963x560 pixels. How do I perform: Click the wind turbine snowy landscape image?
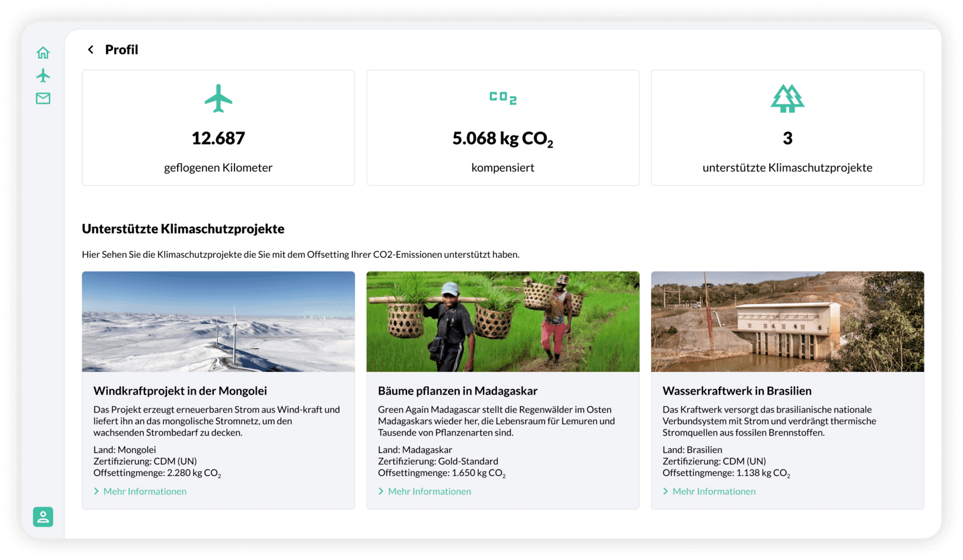218,321
